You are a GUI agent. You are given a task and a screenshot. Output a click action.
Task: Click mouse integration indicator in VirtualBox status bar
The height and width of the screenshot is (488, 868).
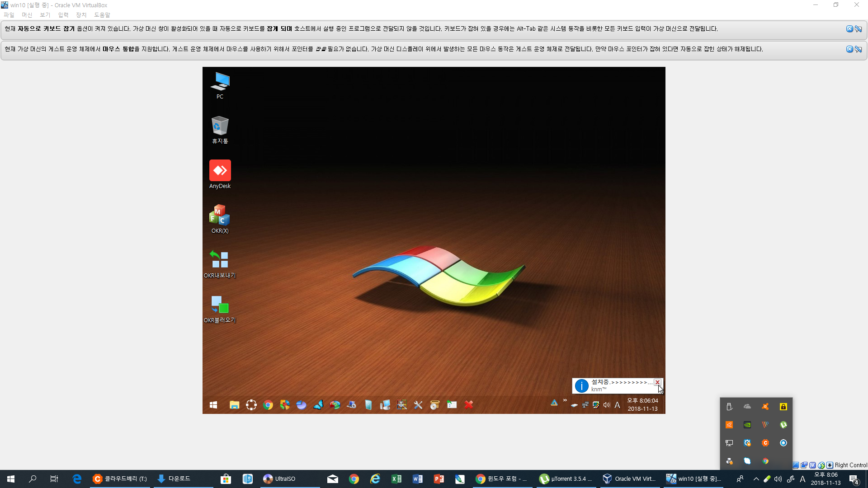point(821,465)
